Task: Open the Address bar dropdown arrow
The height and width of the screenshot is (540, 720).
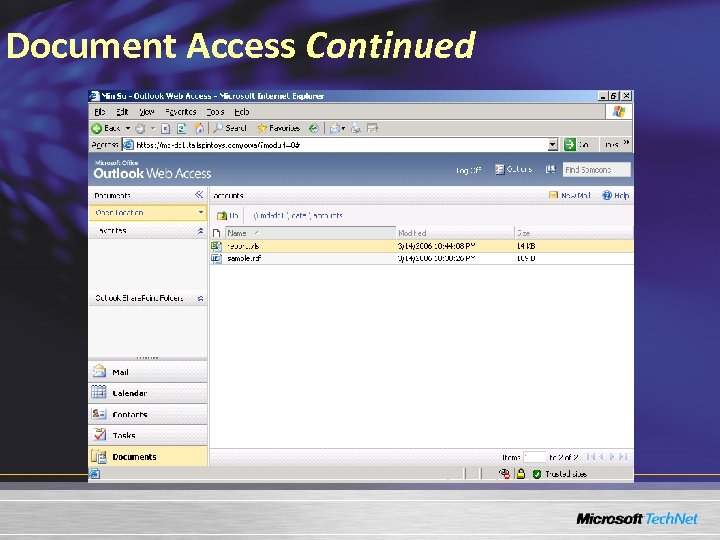Action: click(553, 145)
